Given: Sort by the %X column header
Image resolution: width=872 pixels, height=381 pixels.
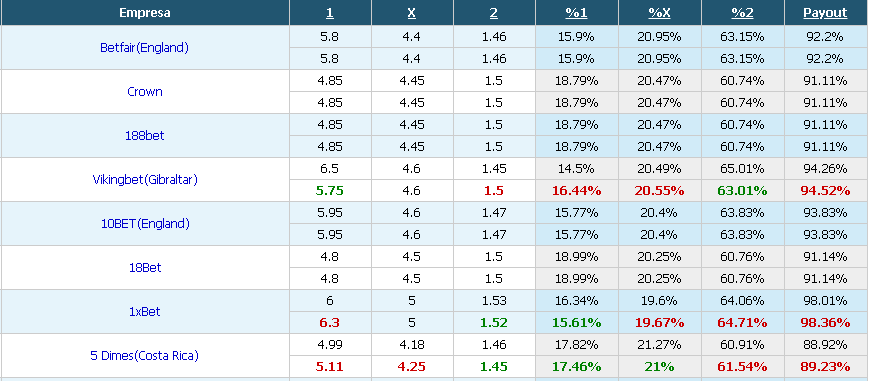Looking at the screenshot, I should tap(660, 13).
